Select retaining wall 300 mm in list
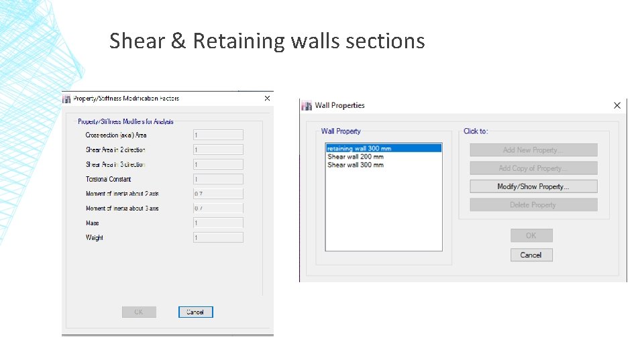 coord(384,148)
